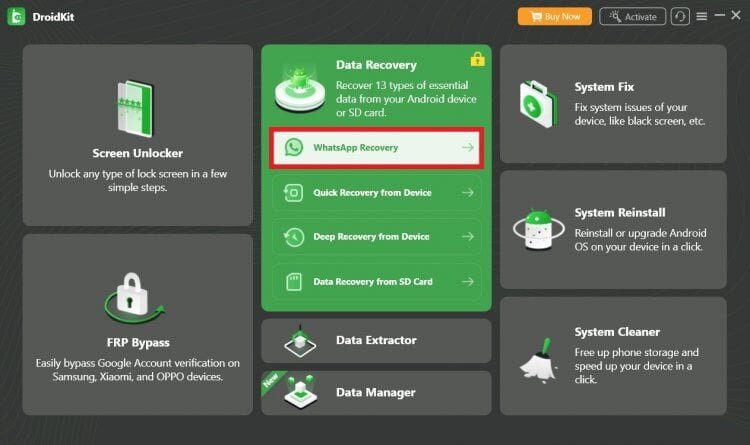Image resolution: width=750 pixels, height=445 pixels.
Task: Open Quick Recovery from Device
Action: pyautogui.click(x=377, y=193)
